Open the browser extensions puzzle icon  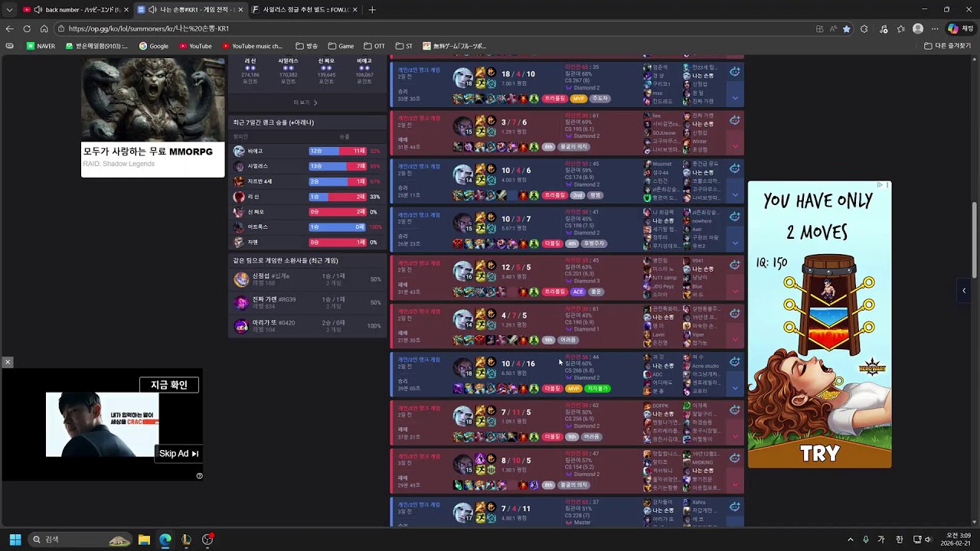click(x=864, y=28)
